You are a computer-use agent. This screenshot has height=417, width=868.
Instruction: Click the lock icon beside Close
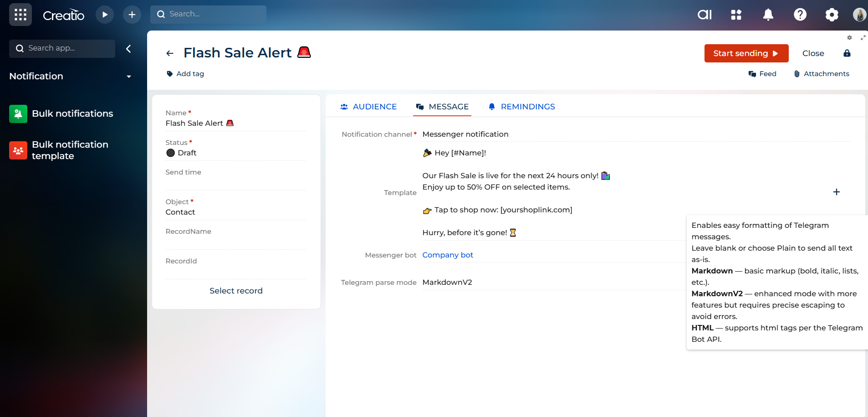pos(847,53)
